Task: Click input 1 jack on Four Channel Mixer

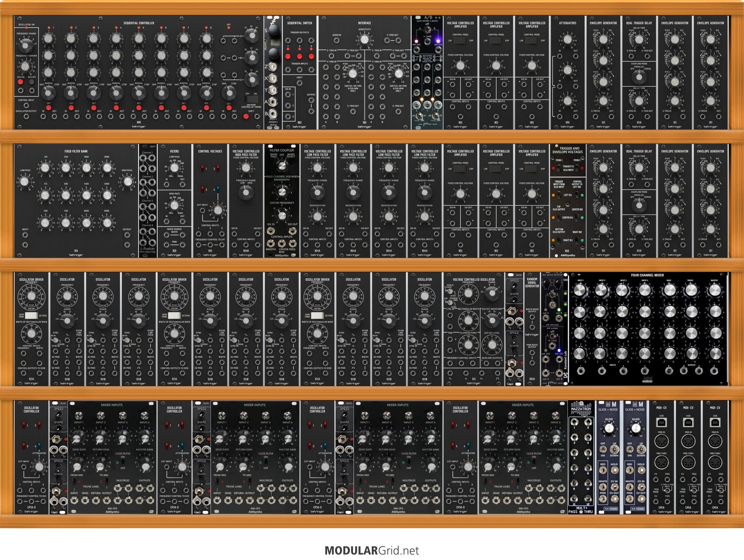Action: (x=580, y=371)
